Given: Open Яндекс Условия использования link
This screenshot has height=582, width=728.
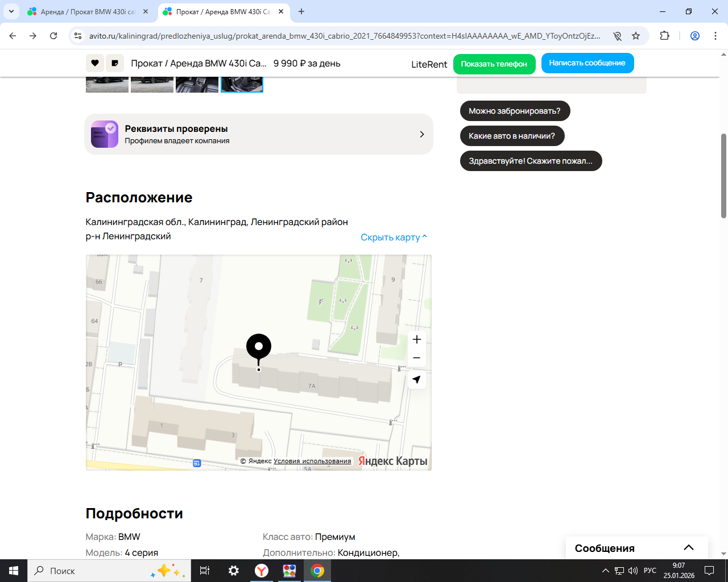Looking at the screenshot, I should (312, 461).
